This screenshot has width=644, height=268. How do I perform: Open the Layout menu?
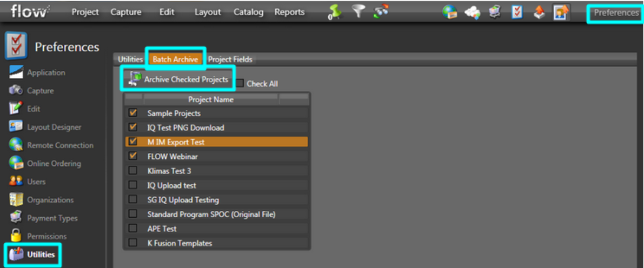pos(208,12)
